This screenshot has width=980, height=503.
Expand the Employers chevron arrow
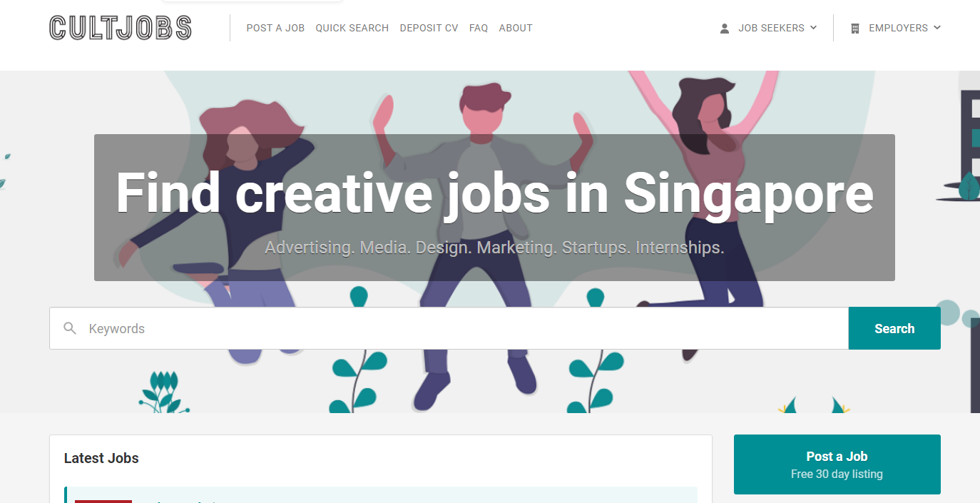click(x=937, y=28)
